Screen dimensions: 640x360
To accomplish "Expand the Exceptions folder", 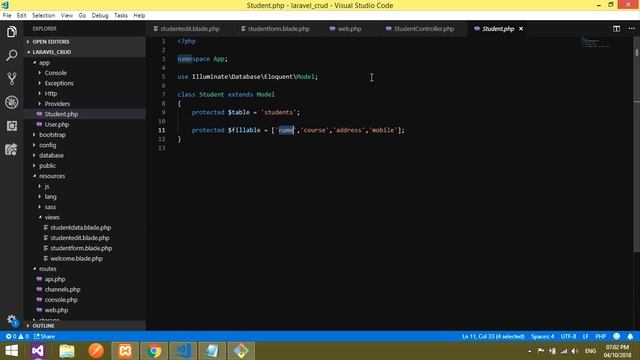I will click(x=85, y=83).
